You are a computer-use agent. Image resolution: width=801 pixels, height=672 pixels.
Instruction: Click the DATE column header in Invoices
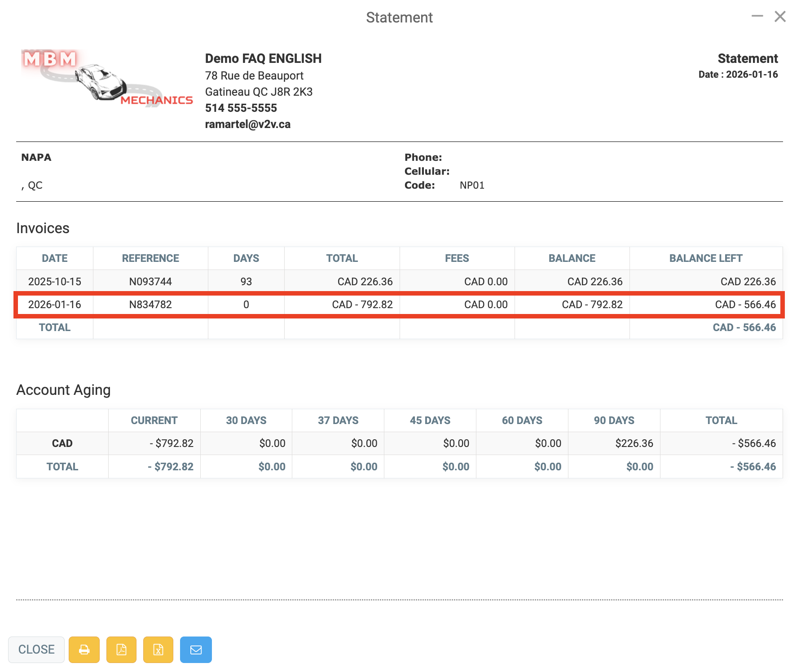click(x=55, y=258)
